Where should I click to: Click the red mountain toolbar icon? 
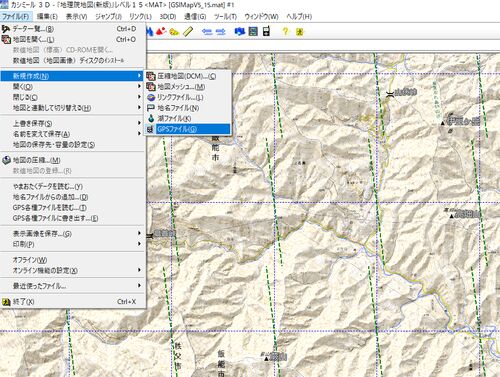point(161,32)
